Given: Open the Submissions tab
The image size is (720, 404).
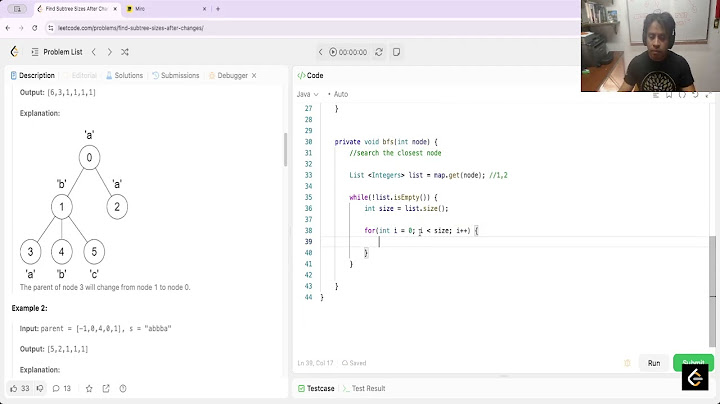Looking at the screenshot, I should coord(176,75).
